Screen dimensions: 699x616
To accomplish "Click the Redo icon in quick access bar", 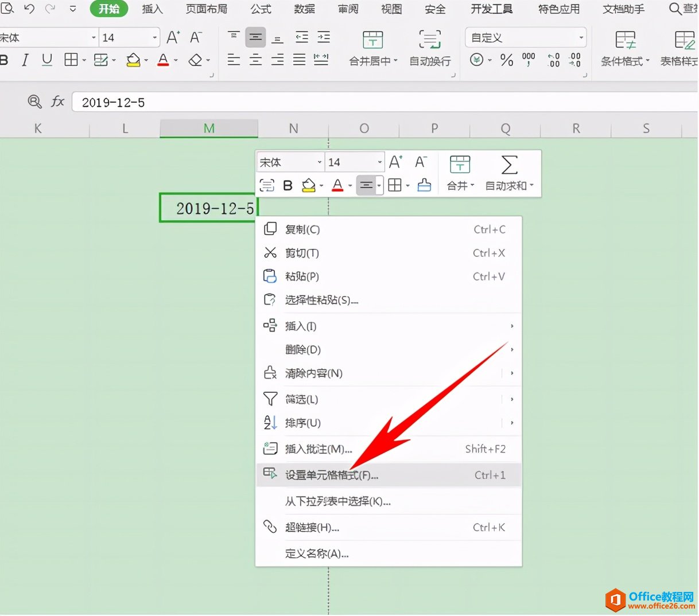I will click(x=51, y=9).
